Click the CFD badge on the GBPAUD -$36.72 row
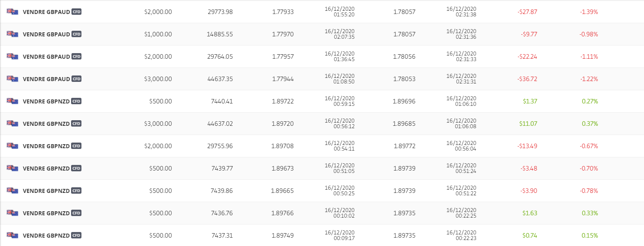Viewport: 644px width, 246px height. [x=76, y=79]
